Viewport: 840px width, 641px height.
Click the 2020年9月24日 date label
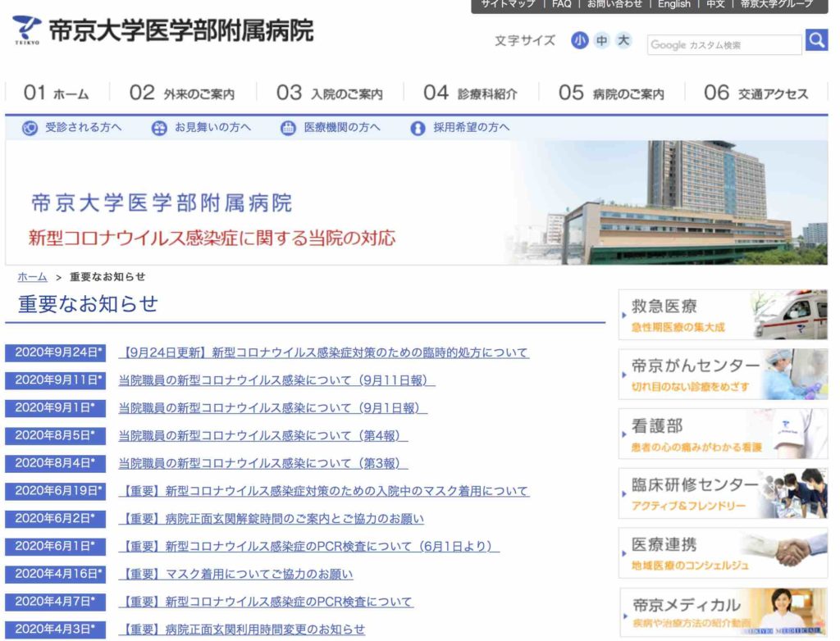pos(55,352)
